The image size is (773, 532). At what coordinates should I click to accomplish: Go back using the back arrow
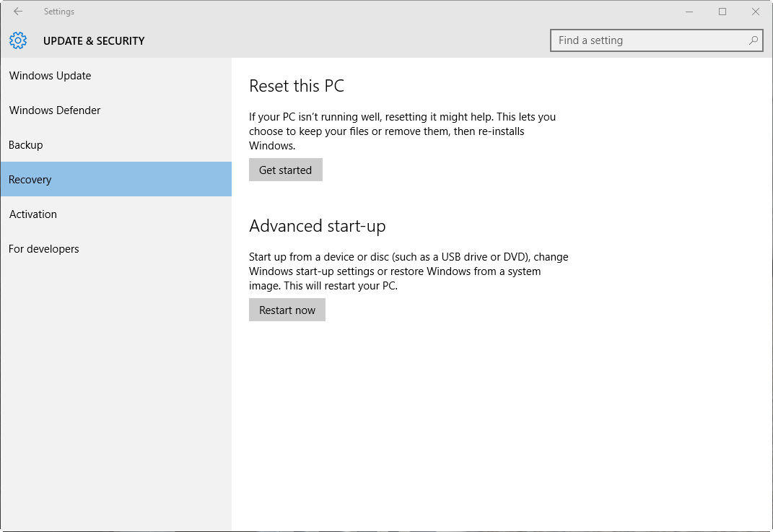[x=18, y=12]
